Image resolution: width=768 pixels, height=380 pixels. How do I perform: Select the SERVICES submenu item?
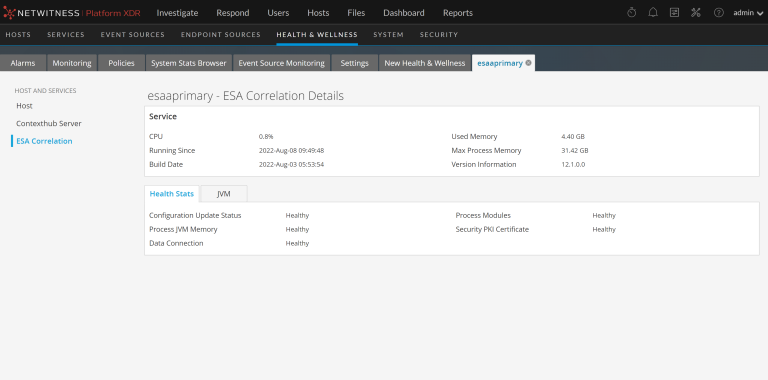[x=66, y=35]
